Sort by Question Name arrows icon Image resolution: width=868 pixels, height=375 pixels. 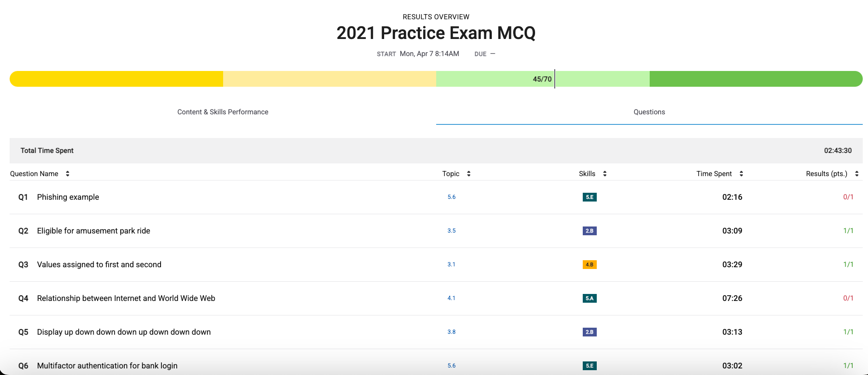67,173
